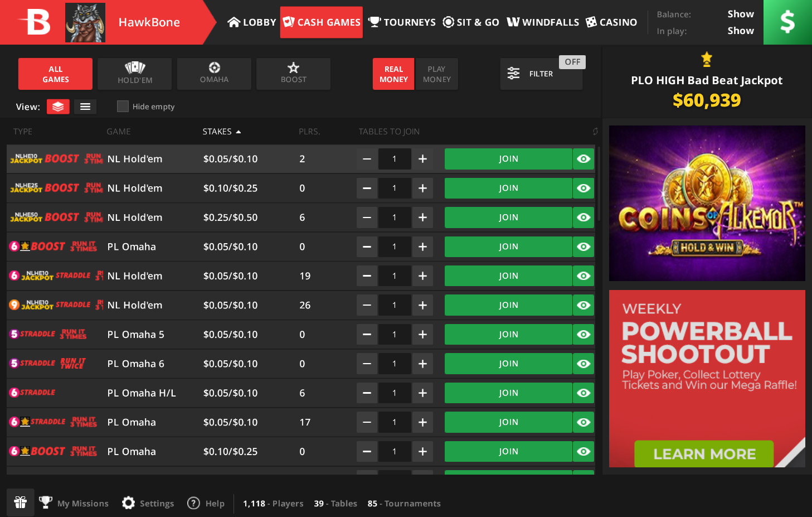Click the refresh icon in table header

click(595, 132)
